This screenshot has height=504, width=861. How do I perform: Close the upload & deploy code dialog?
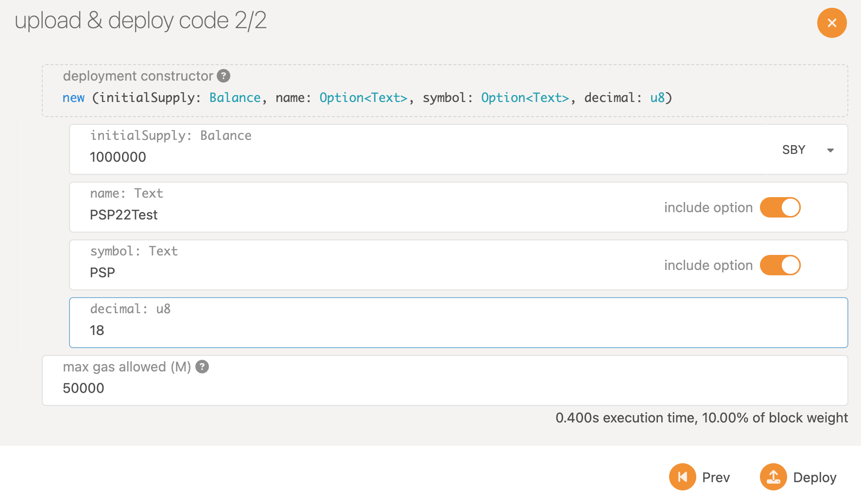(x=831, y=23)
